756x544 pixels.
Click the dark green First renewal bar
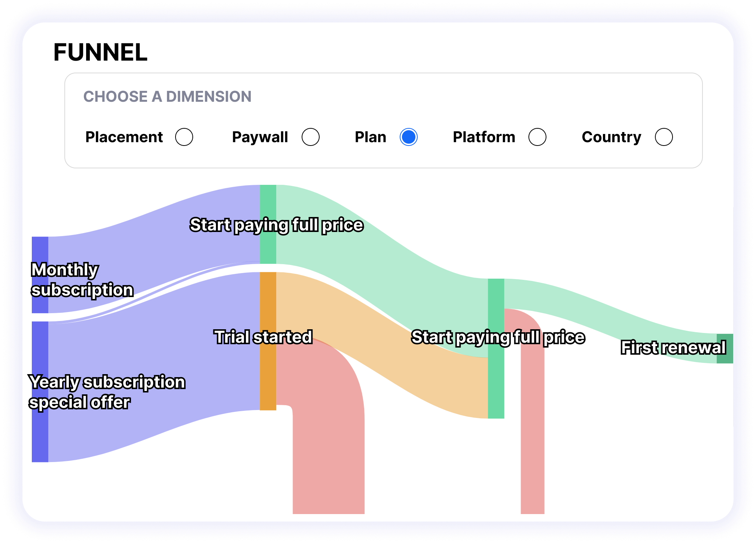pyautogui.click(x=725, y=348)
